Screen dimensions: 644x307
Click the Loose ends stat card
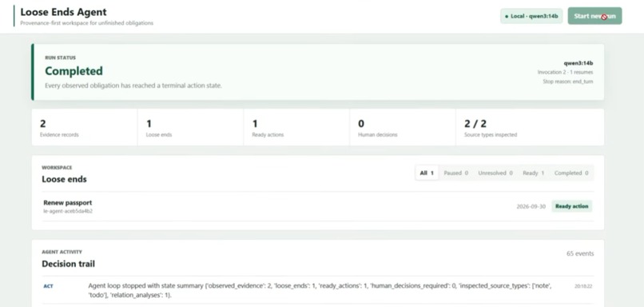(190, 127)
